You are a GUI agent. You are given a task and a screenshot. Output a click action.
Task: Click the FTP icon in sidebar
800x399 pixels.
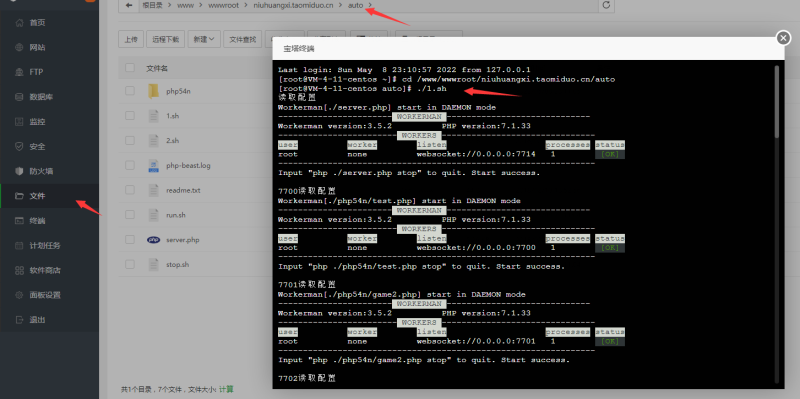[x=19, y=72]
